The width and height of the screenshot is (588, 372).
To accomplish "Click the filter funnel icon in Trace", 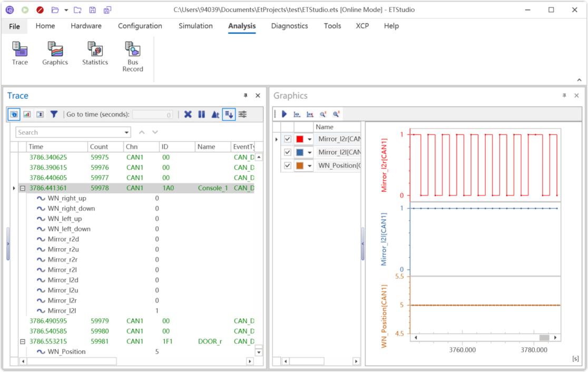I will tap(54, 114).
